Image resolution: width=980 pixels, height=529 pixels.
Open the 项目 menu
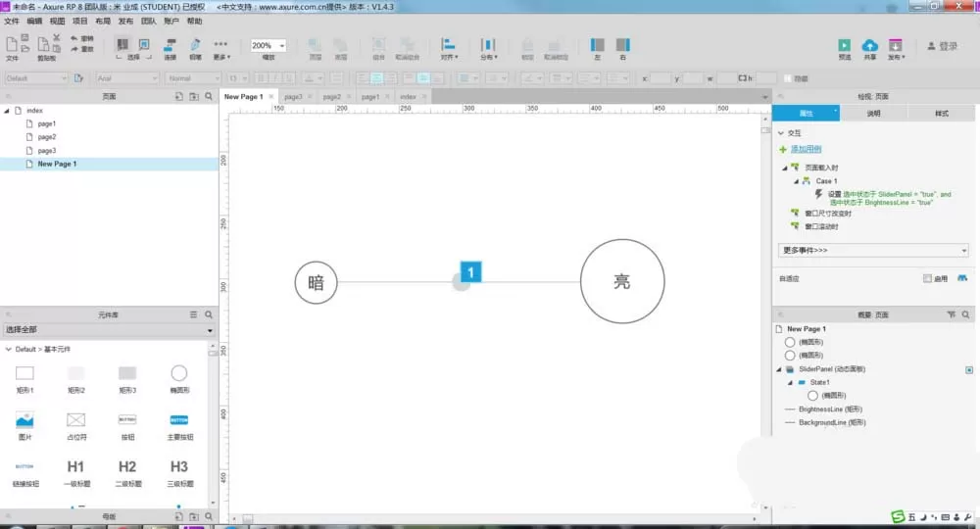pos(80,22)
